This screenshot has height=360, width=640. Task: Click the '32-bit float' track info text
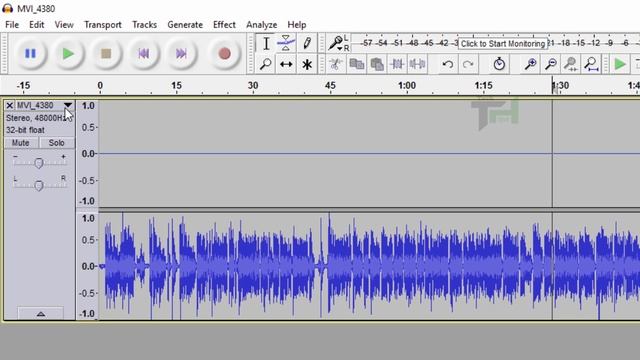pos(25,130)
